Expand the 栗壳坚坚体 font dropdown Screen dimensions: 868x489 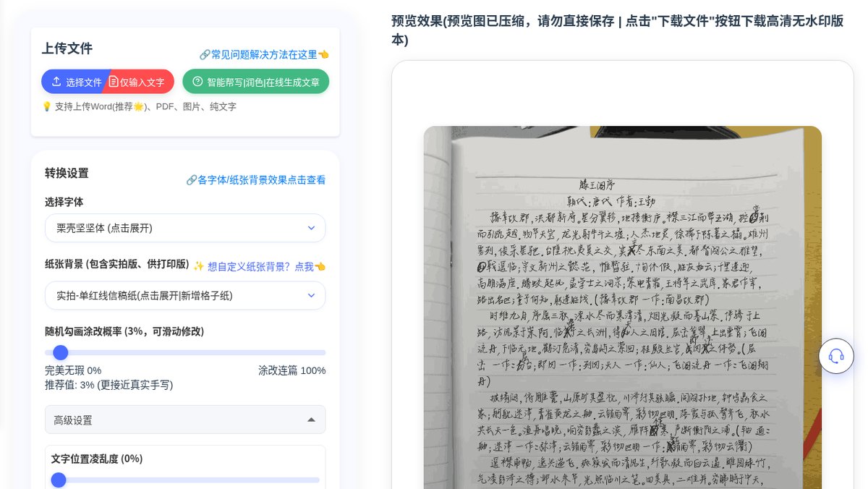click(185, 228)
